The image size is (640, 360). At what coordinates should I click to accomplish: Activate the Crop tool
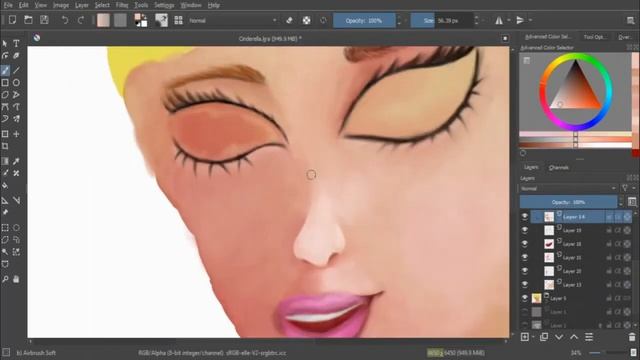coord(5,146)
